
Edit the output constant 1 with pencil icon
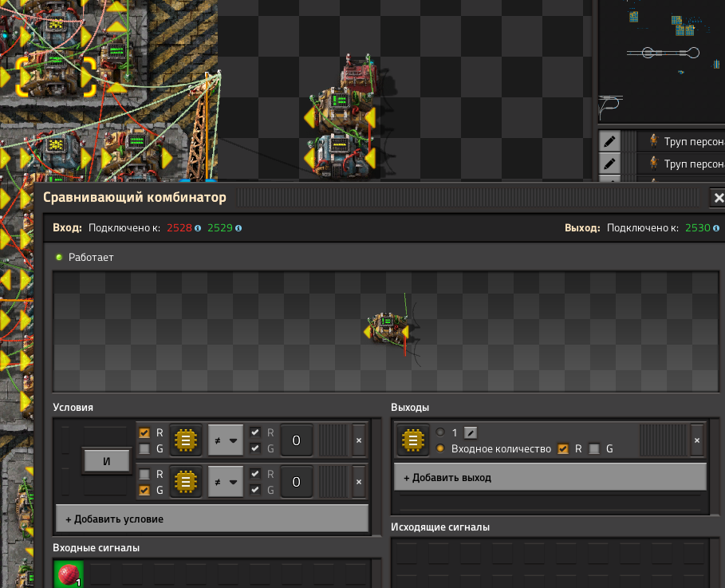[471, 433]
